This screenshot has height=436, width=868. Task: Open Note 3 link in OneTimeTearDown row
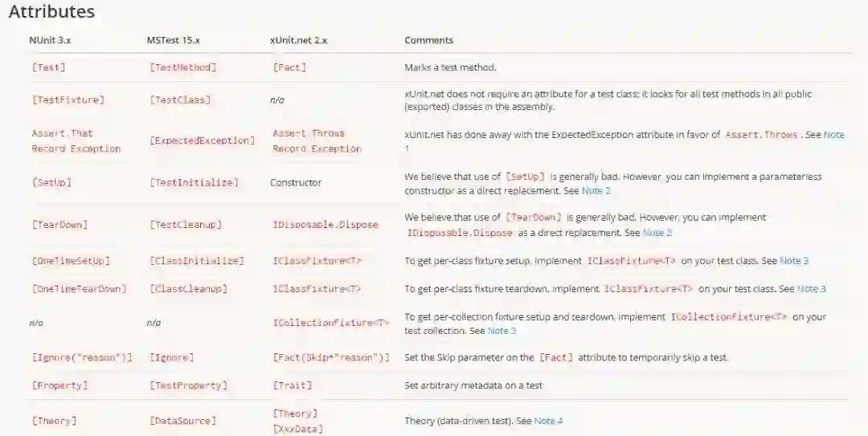pos(811,288)
